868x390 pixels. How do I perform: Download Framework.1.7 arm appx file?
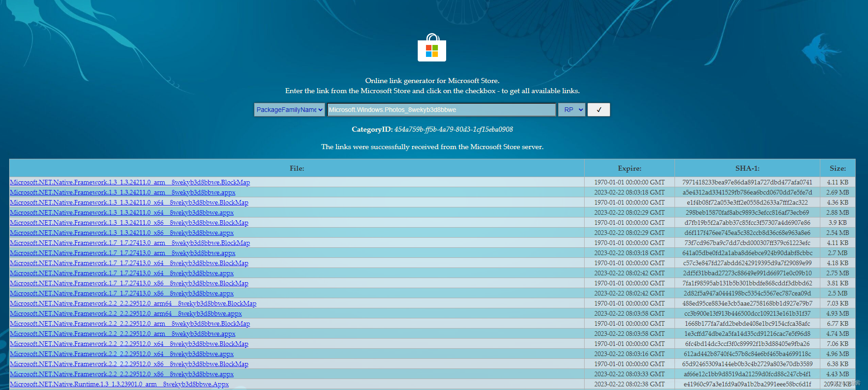pos(122,253)
